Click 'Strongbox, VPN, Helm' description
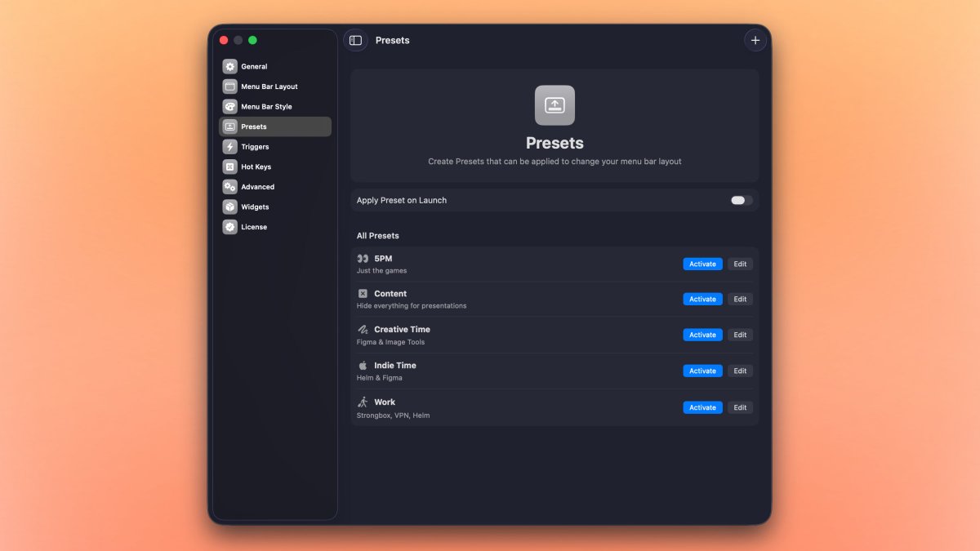 pos(393,415)
